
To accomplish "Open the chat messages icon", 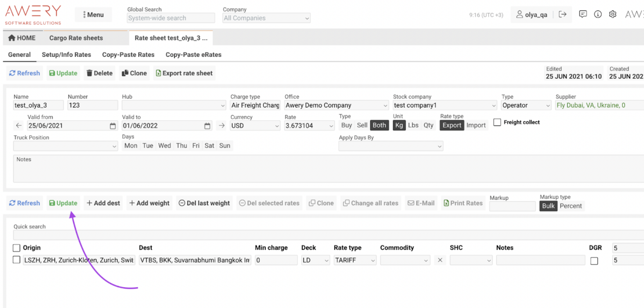I will [583, 14].
